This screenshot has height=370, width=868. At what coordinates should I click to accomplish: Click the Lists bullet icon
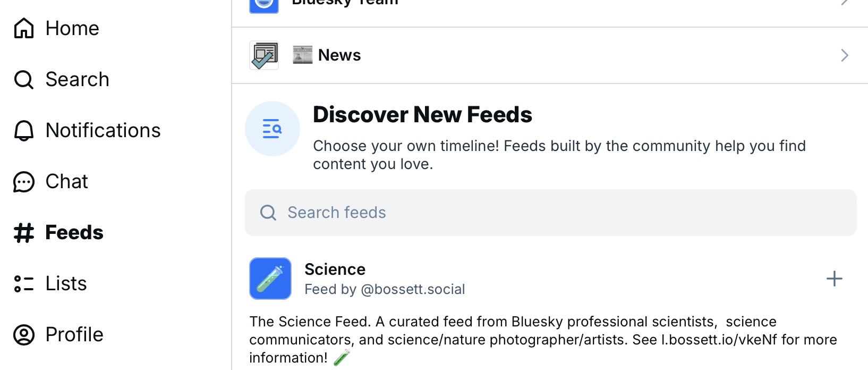pyautogui.click(x=24, y=283)
